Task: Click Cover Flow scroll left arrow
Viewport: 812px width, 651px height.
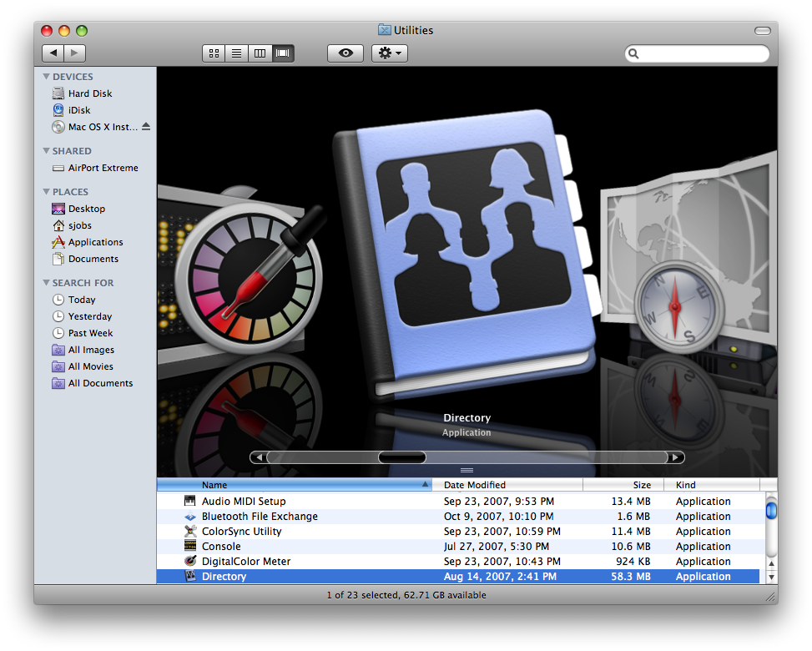Action: pyautogui.click(x=259, y=457)
